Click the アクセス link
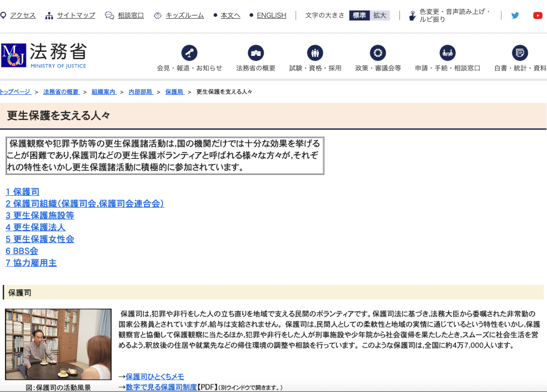This screenshot has height=392, width=547. (23, 15)
